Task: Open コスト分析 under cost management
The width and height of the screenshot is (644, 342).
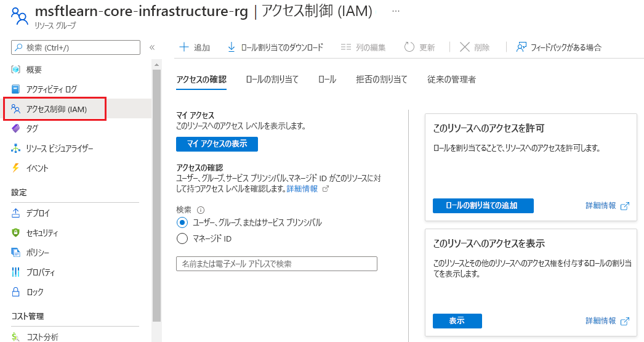Action: tap(42, 336)
